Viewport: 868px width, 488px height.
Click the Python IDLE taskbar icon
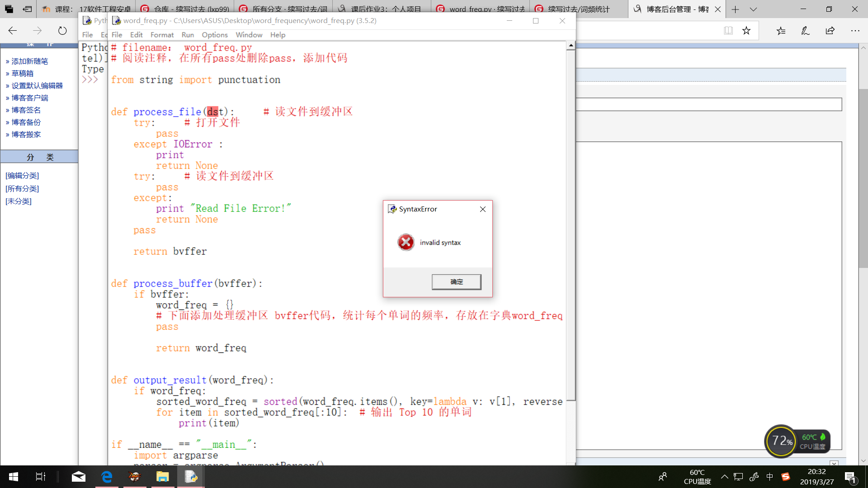[x=190, y=476]
